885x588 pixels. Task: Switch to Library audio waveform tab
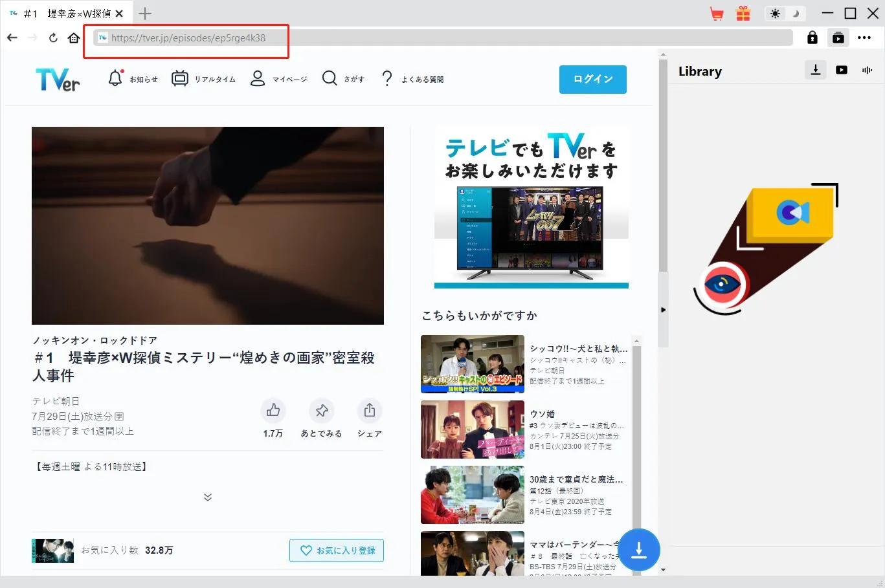[x=867, y=70]
